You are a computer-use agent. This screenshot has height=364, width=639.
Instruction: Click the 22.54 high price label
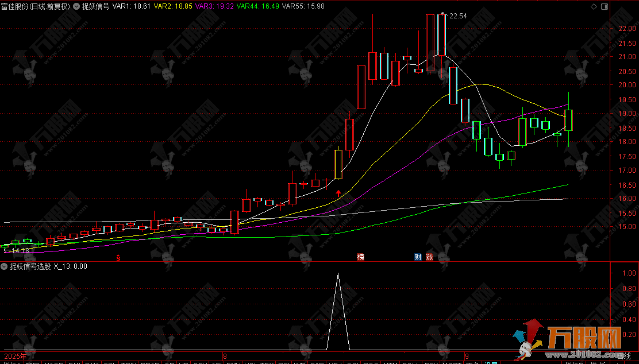point(458,16)
